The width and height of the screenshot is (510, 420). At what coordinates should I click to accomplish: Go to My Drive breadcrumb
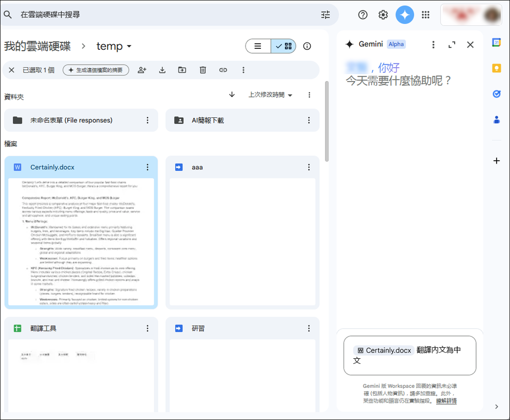click(x=37, y=46)
